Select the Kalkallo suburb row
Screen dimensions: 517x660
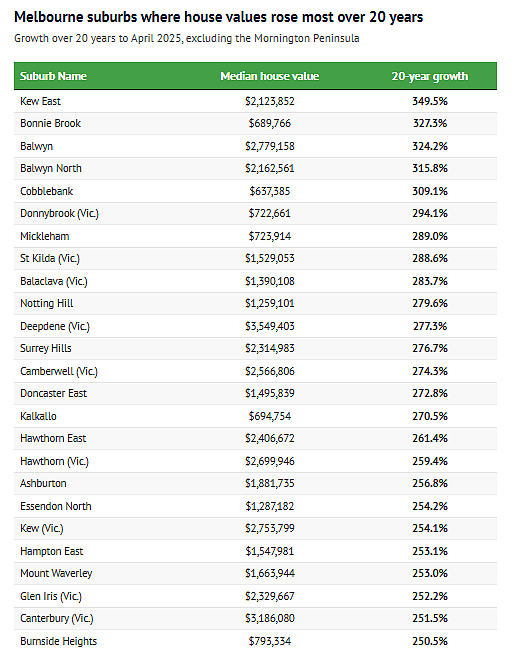[x=256, y=416]
